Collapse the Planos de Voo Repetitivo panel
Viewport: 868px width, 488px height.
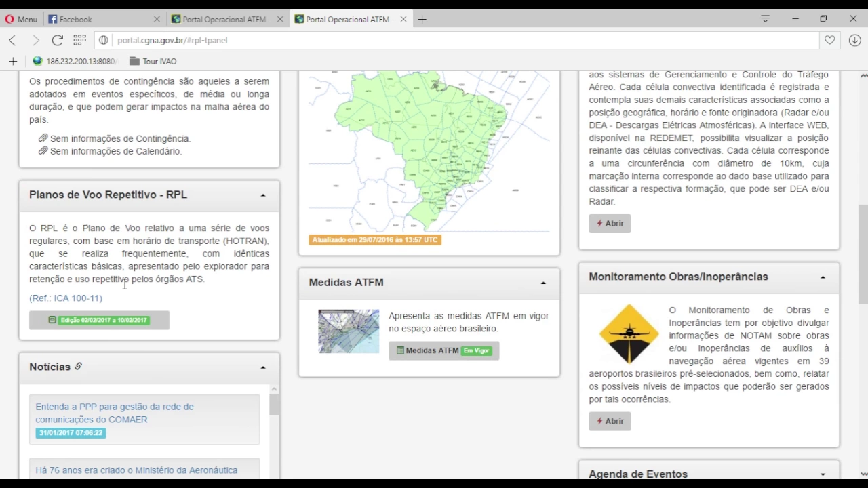pyautogui.click(x=263, y=195)
